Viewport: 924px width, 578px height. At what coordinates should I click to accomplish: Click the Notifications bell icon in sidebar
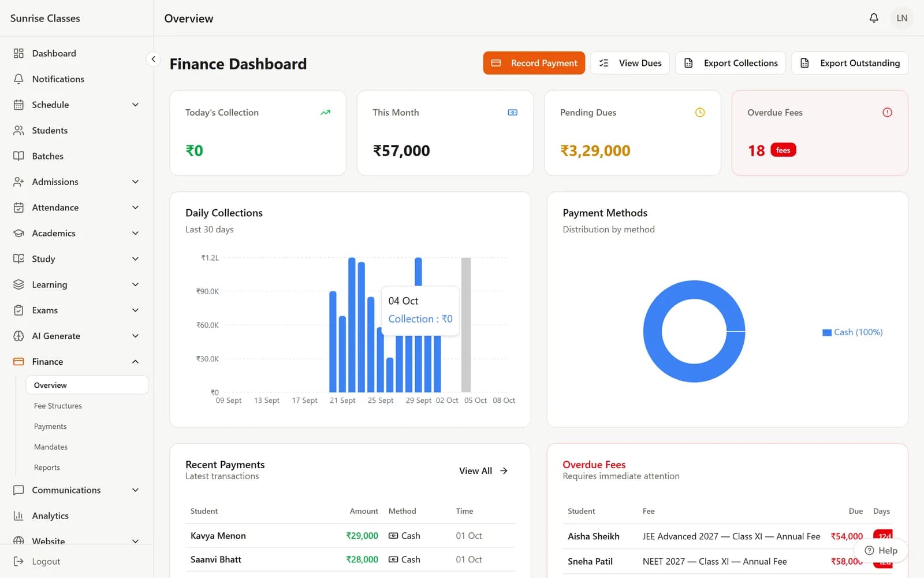point(18,79)
